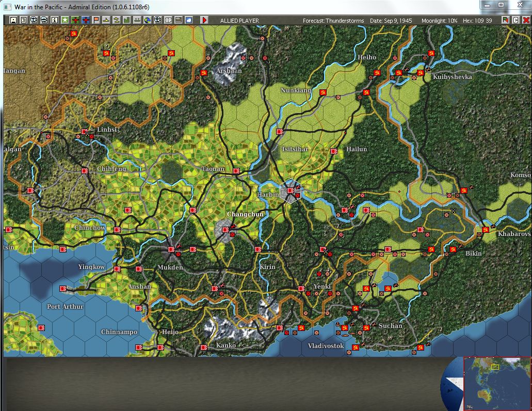The height and width of the screenshot is (411, 532).
Task: Click the 'Chinnampo' map label
Action: pyautogui.click(x=119, y=332)
